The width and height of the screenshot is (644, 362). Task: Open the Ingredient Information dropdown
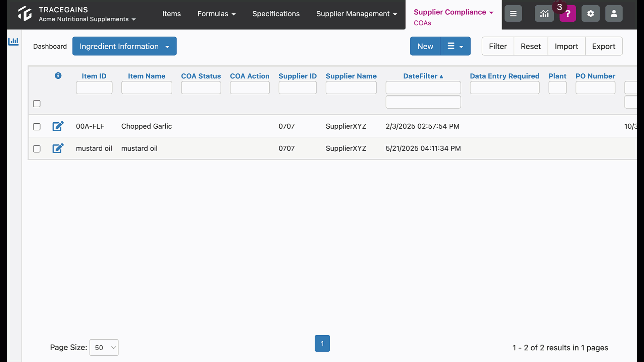(124, 46)
